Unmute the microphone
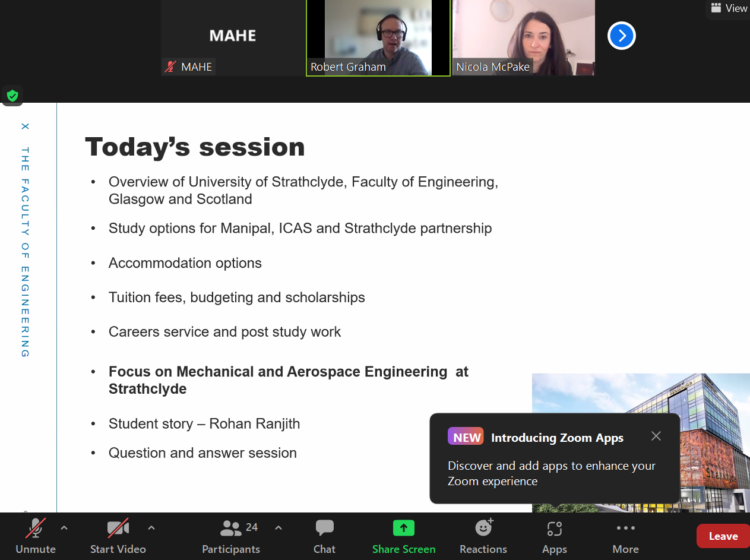Screen dimensions: 750x560 coord(36,528)
